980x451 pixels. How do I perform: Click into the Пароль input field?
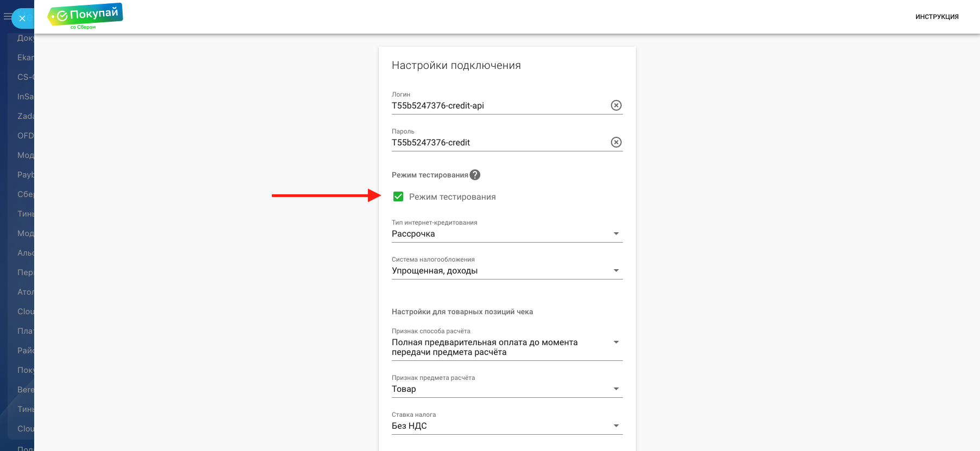499,143
